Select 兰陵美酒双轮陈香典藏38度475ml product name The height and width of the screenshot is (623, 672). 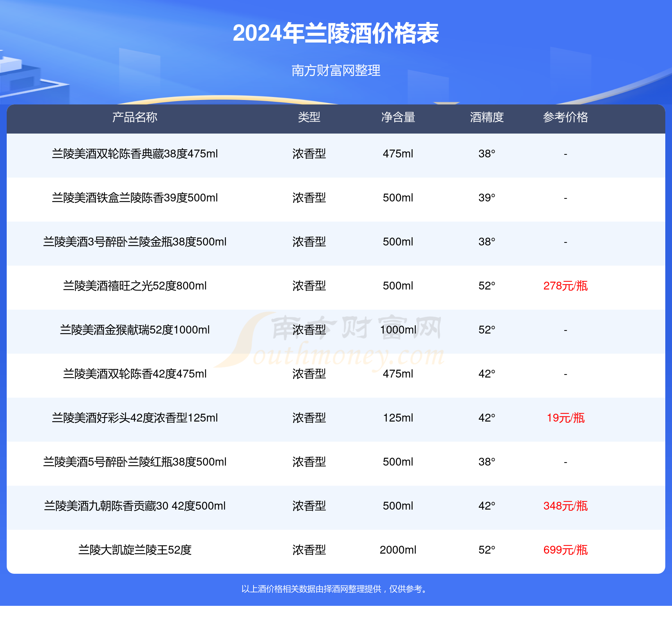pyautogui.click(x=135, y=154)
